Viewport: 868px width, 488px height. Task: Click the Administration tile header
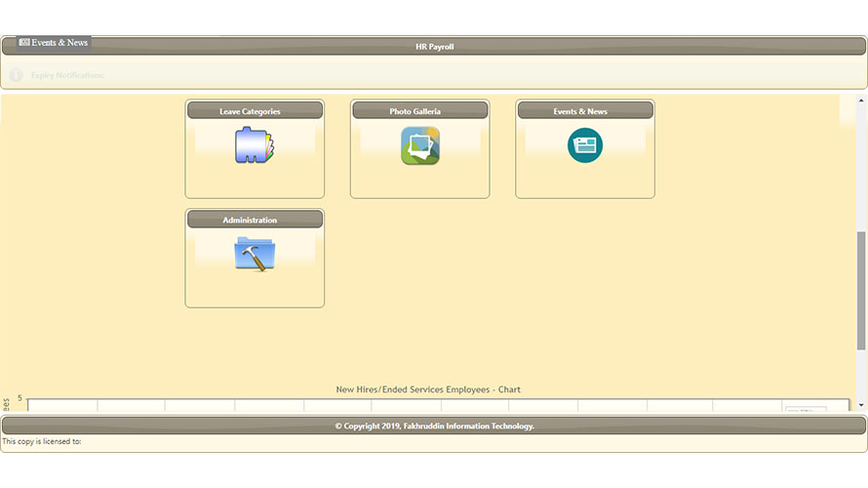click(255, 221)
